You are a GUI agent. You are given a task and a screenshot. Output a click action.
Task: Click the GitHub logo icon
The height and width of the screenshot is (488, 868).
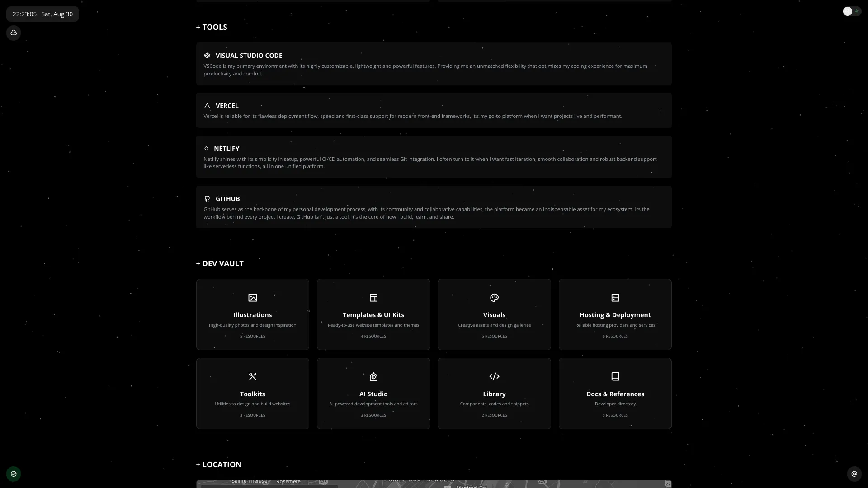pos(207,199)
